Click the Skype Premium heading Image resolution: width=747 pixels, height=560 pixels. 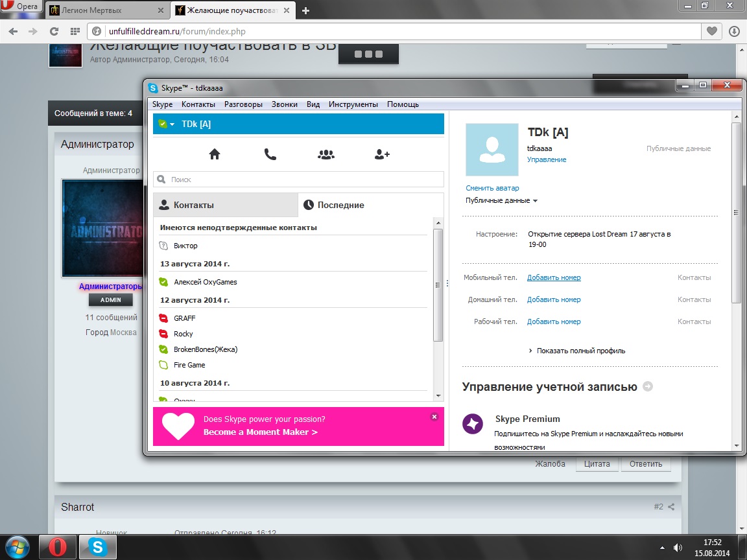point(527,419)
